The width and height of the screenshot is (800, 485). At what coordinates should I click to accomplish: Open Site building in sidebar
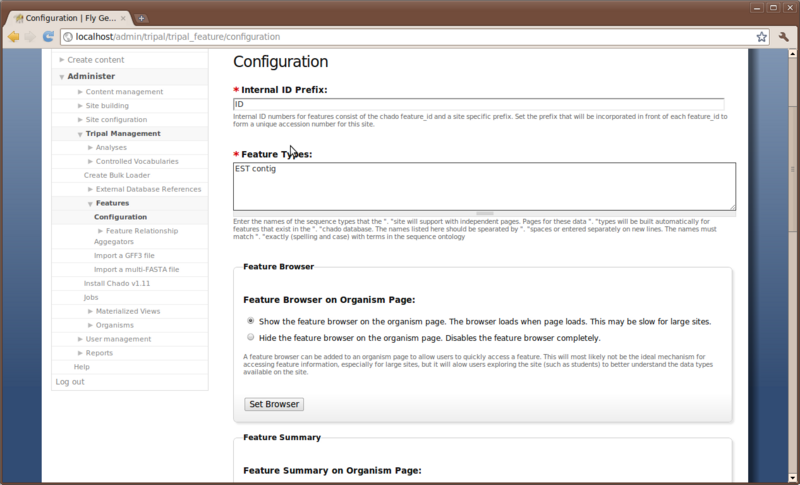[x=107, y=106]
